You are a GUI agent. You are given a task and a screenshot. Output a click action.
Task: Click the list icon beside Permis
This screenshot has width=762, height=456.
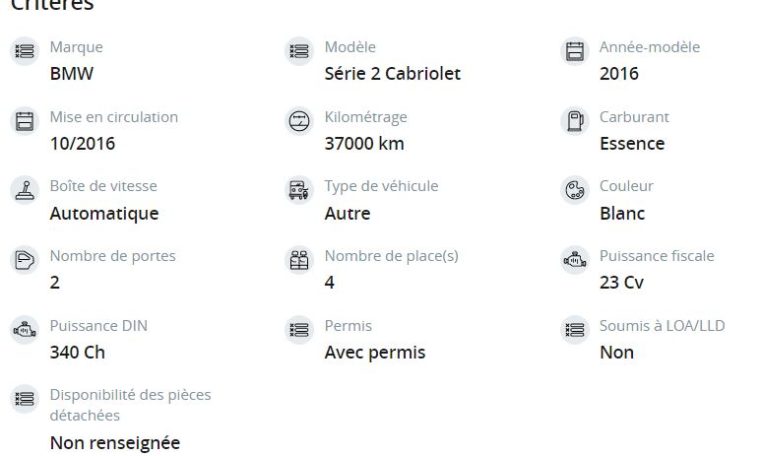pyautogui.click(x=299, y=330)
